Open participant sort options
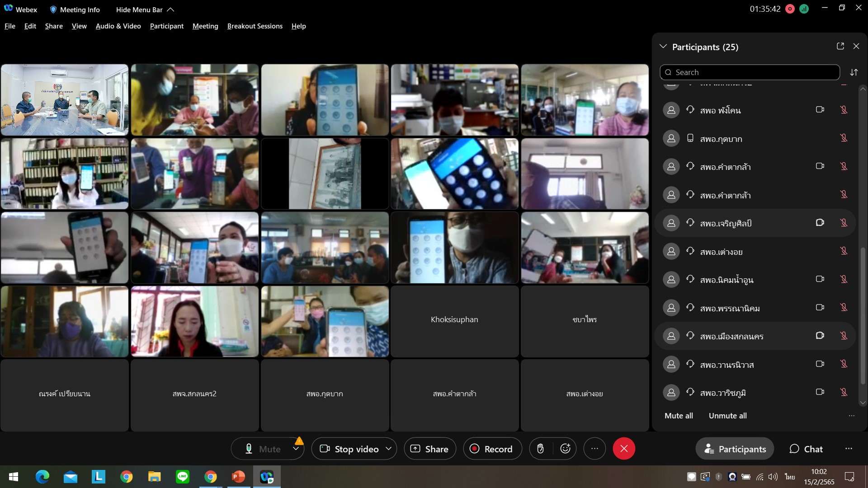868x488 pixels. [x=854, y=72]
